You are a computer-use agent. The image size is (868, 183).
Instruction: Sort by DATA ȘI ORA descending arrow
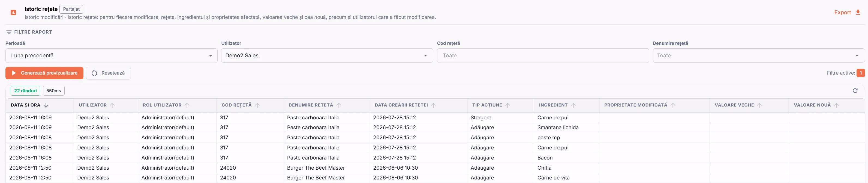(46, 105)
